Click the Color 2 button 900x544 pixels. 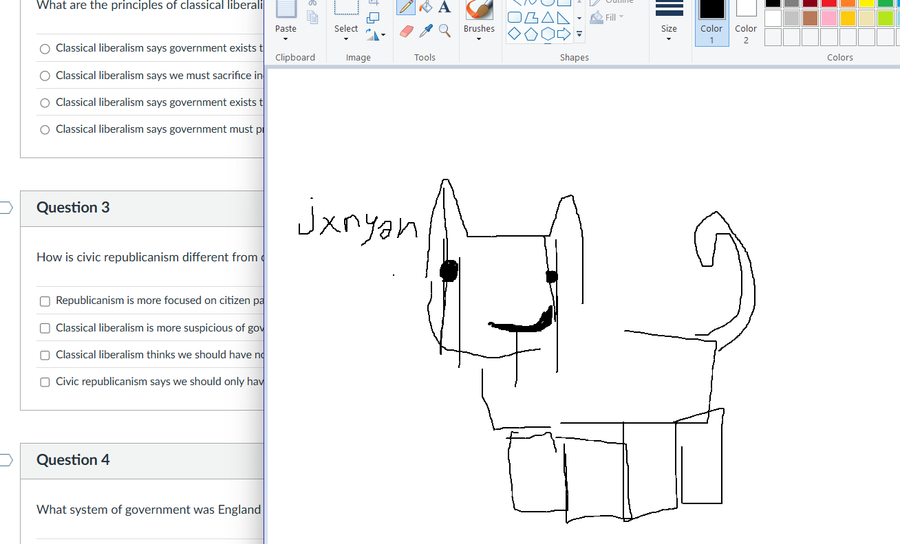click(746, 21)
